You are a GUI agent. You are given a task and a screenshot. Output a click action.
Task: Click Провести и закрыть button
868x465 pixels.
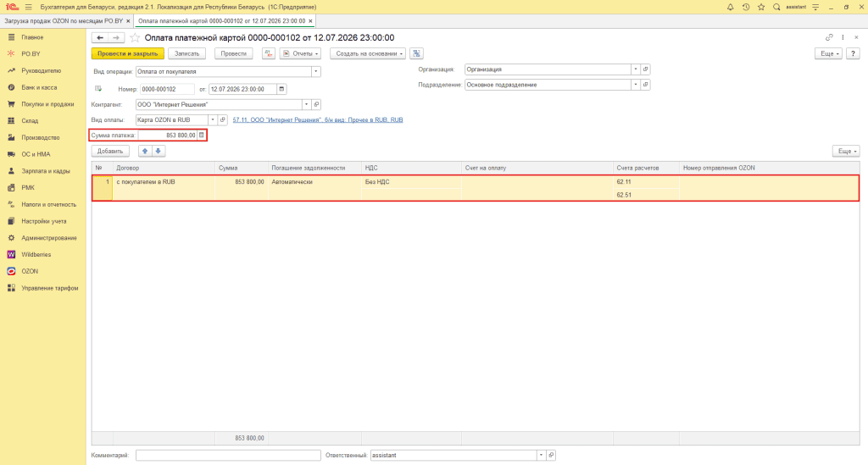tap(128, 53)
